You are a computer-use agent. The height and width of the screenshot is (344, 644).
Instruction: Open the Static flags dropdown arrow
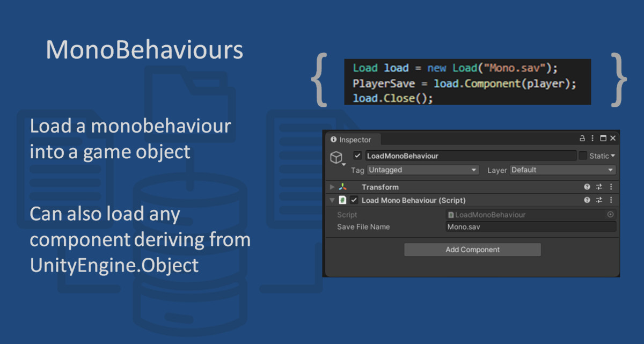[x=613, y=156]
